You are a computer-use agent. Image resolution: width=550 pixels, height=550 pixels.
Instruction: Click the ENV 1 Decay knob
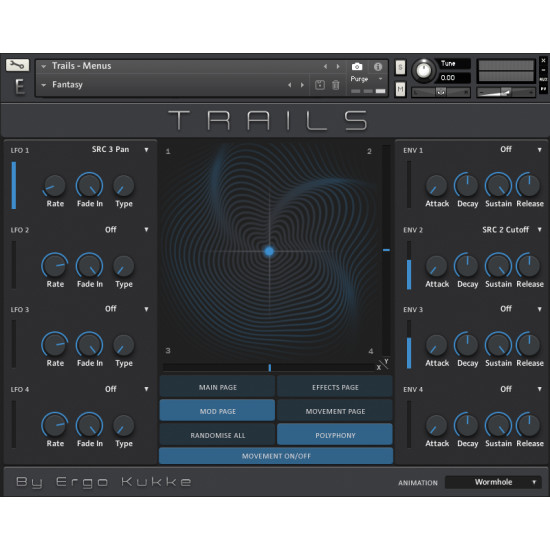click(467, 185)
